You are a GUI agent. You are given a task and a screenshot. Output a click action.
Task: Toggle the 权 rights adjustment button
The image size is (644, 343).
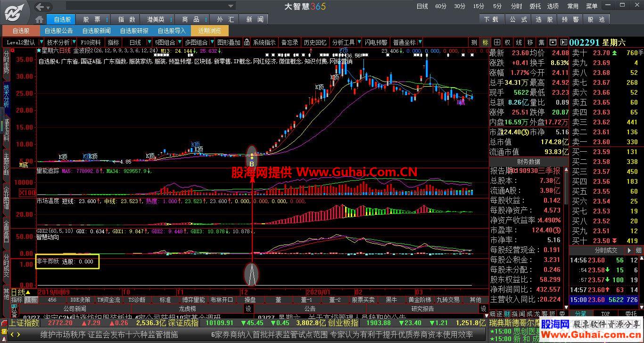click(x=507, y=42)
